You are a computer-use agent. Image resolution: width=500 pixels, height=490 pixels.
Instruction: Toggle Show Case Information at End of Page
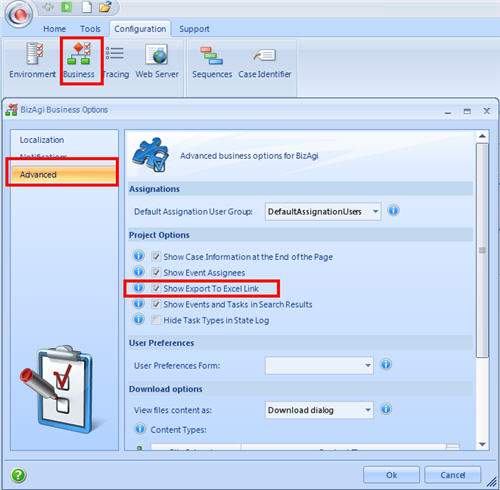156,256
